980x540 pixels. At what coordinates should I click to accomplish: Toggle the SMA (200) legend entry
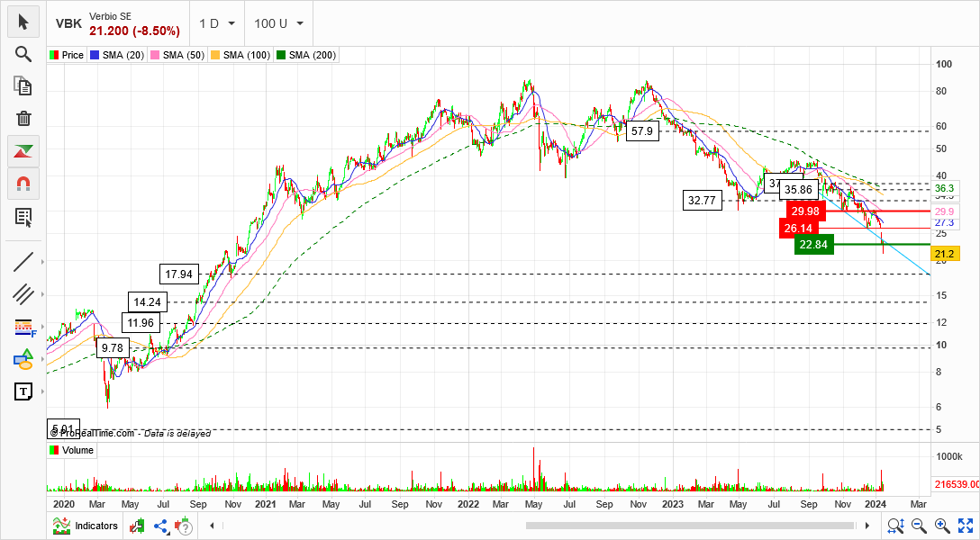click(307, 56)
